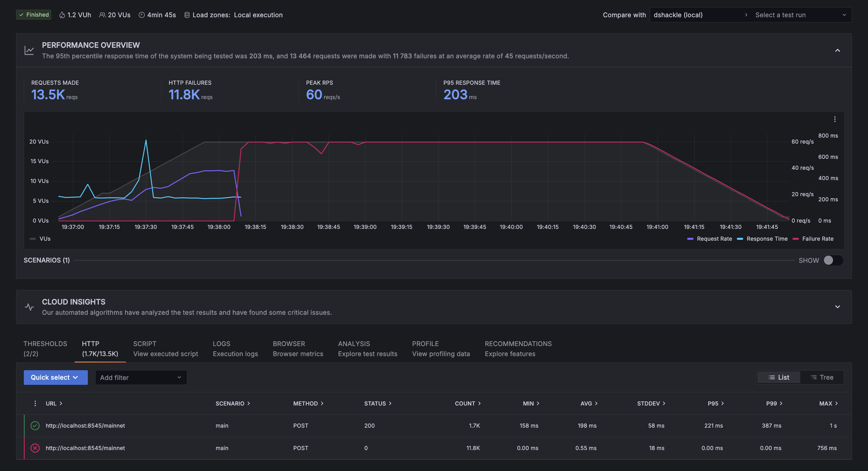Toggle Request Rate purple legend swatch
Image resolution: width=868 pixels, height=471 pixels.
pos(690,239)
